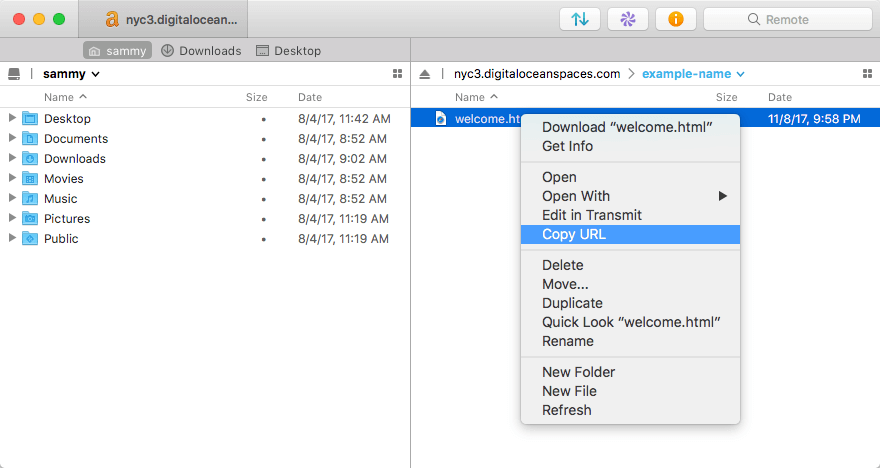Click the welcome.html file icon
This screenshot has width=880, height=468.
tap(441, 118)
